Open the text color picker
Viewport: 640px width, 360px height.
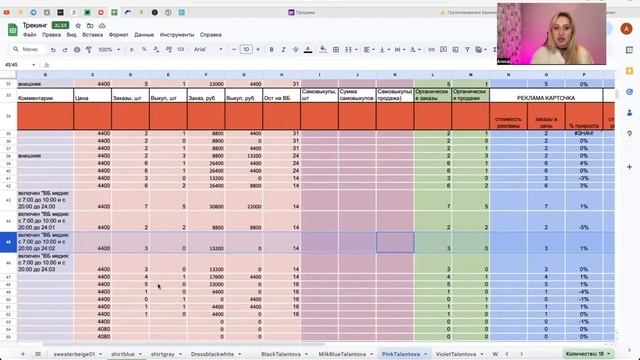[308, 49]
